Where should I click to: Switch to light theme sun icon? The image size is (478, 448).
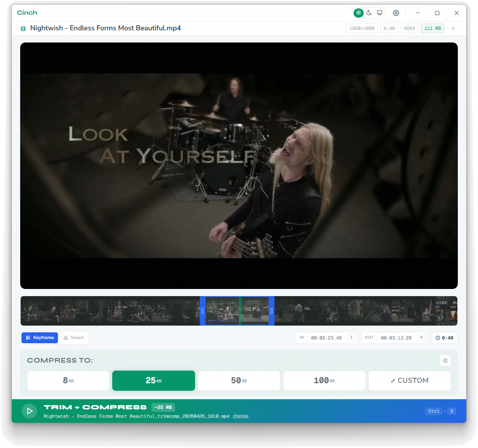[359, 13]
